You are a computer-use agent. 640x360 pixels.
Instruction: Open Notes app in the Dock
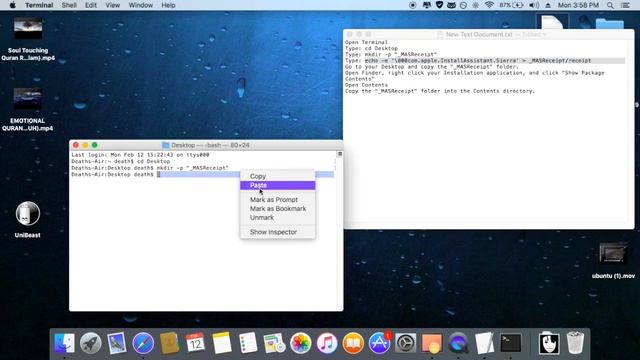coord(222,343)
